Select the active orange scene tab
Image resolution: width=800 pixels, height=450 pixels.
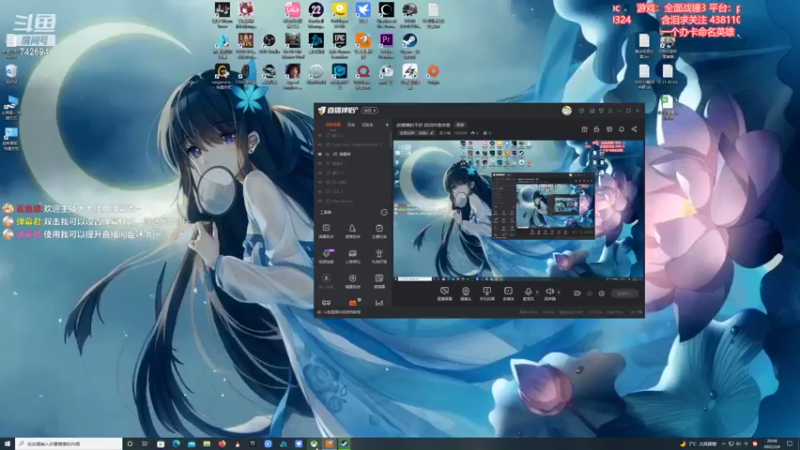point(333,125)
